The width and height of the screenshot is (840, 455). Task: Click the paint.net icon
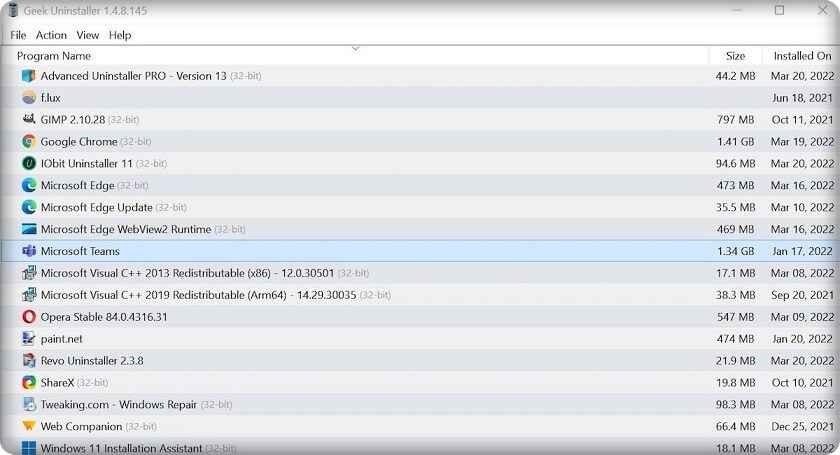click(x=29, y=339)
